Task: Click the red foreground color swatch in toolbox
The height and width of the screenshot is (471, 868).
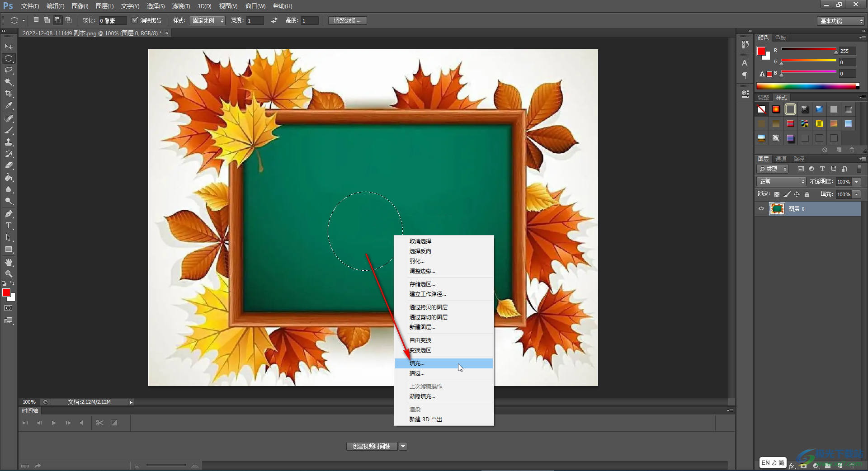Action: coord(6,293)
